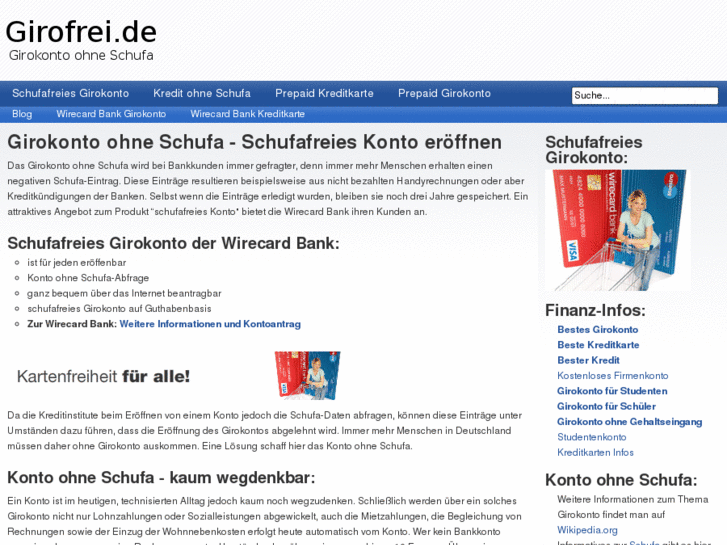
Task: Open Beste Kreditkarte link
Action: 598,345
